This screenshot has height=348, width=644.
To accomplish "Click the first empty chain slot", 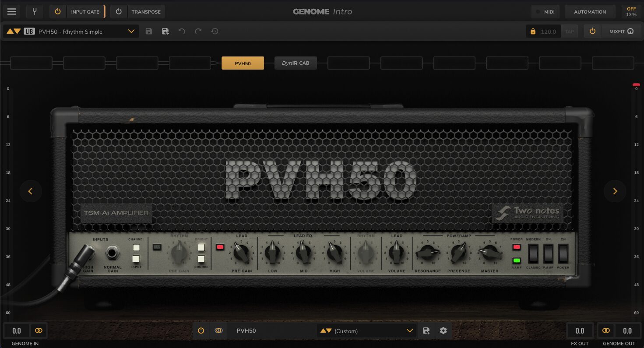I will pyautogui.click(x=31, y=63).
